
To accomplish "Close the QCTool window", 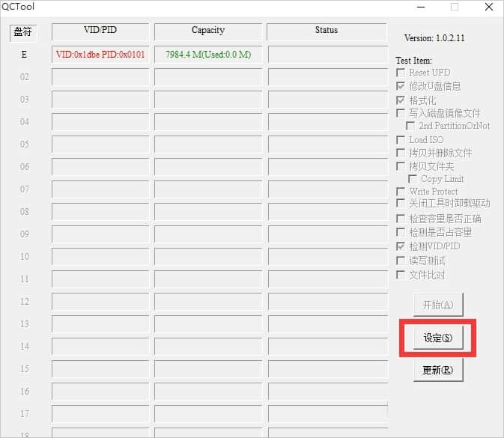I will 489,7.
